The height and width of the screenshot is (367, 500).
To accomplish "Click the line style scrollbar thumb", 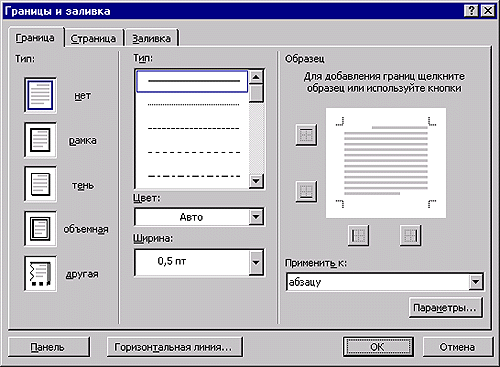I will tap(256, 93).
